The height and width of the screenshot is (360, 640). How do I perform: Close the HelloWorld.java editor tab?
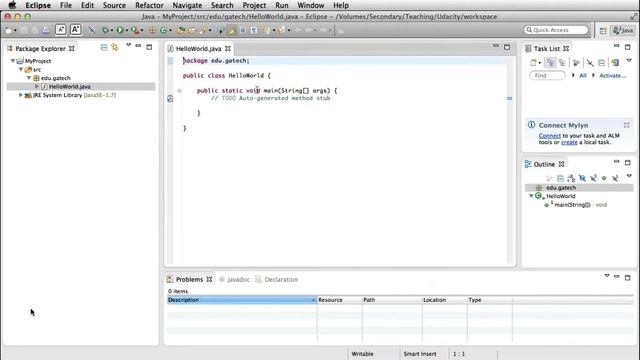[228, 49]
